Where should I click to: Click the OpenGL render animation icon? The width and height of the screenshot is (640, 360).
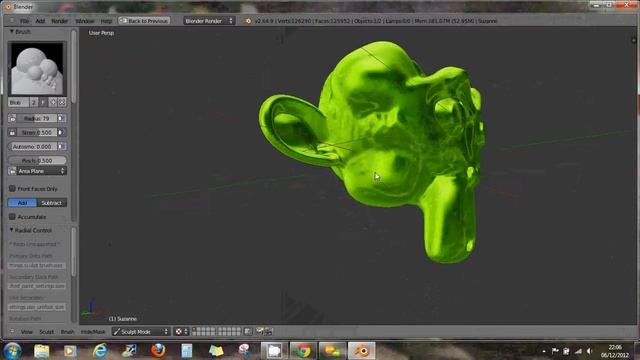click(x=268, y=331)
